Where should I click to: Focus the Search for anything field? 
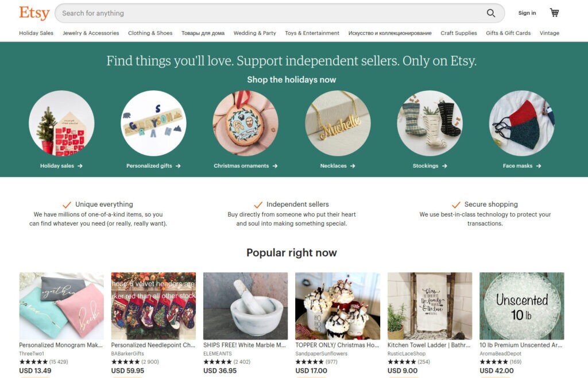(270, 13)
